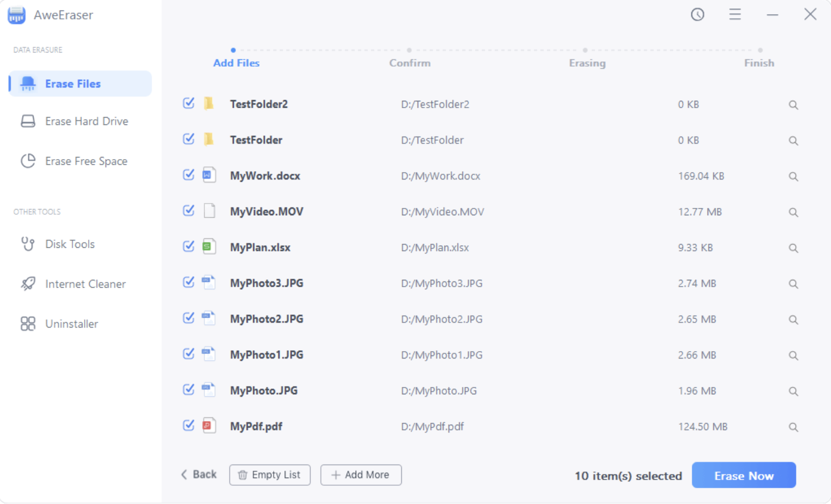
Task: Uncheck the MyWork.docx checkbox
Action: [189, 174]
